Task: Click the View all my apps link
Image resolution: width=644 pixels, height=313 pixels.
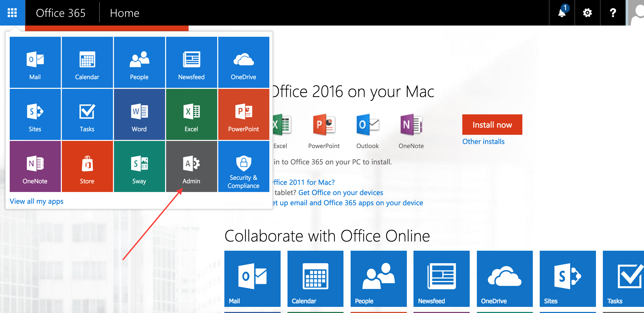Action: pyautogui.click(x=37, y=201)
